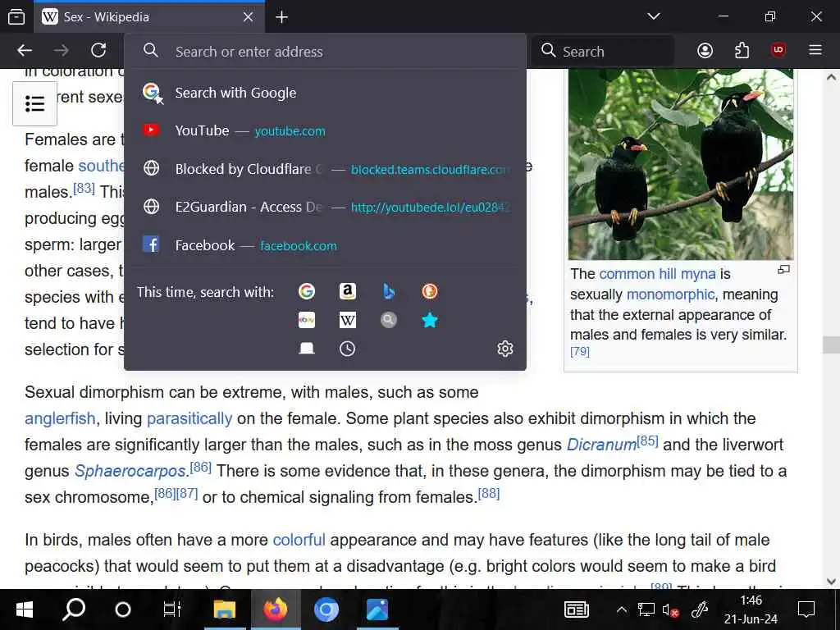Open Firefox View button at tab bar start

pos(16,17)
